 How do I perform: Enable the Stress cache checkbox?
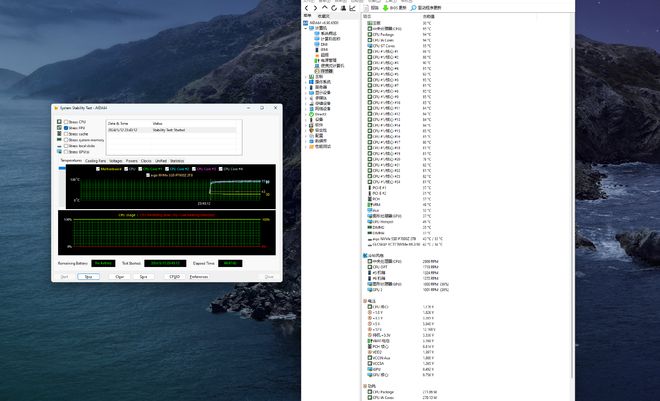[66, 134]
